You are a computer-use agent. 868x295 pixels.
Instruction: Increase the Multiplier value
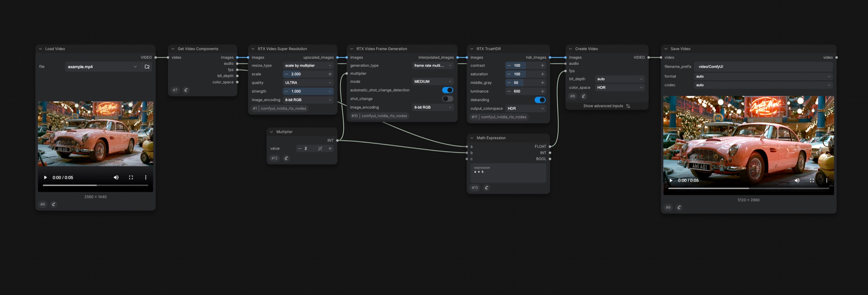point(330,148)
